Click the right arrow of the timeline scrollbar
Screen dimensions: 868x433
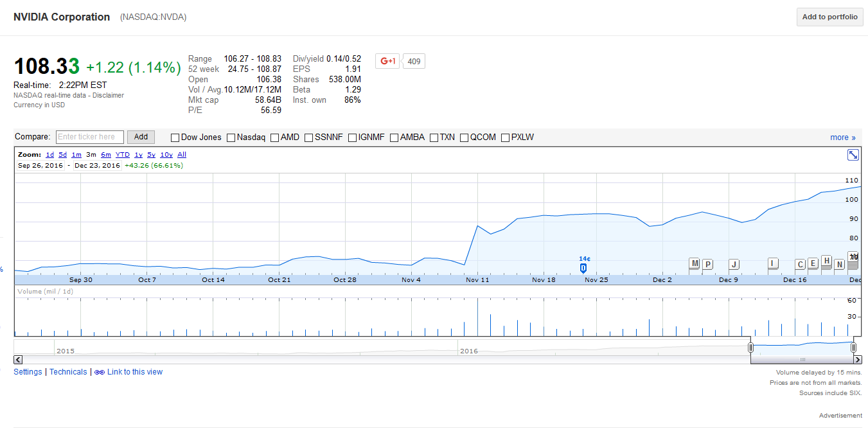[858, 360]
